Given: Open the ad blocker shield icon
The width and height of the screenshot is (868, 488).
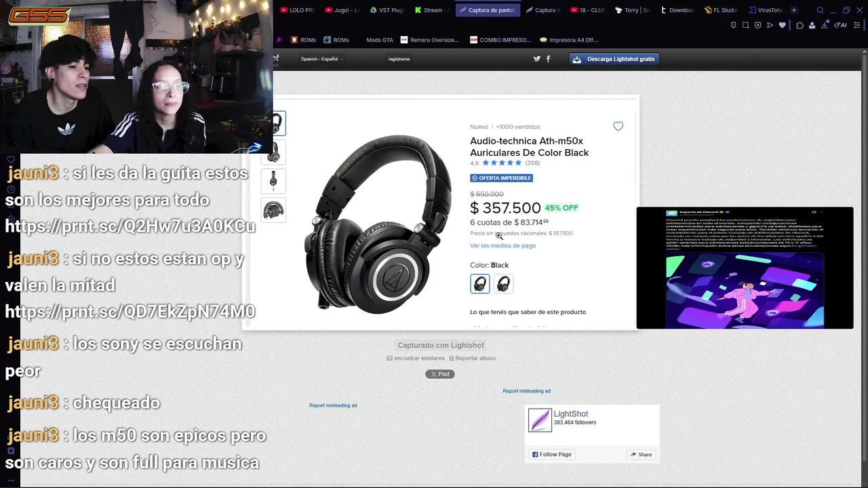Looking at the screenshot, I should tap(757, 25).
